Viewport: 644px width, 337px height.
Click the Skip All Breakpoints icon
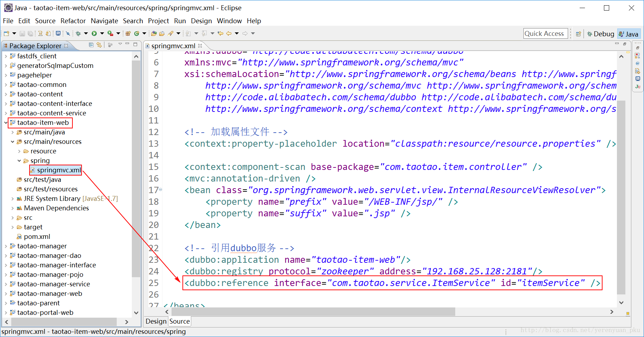[68, 33]
